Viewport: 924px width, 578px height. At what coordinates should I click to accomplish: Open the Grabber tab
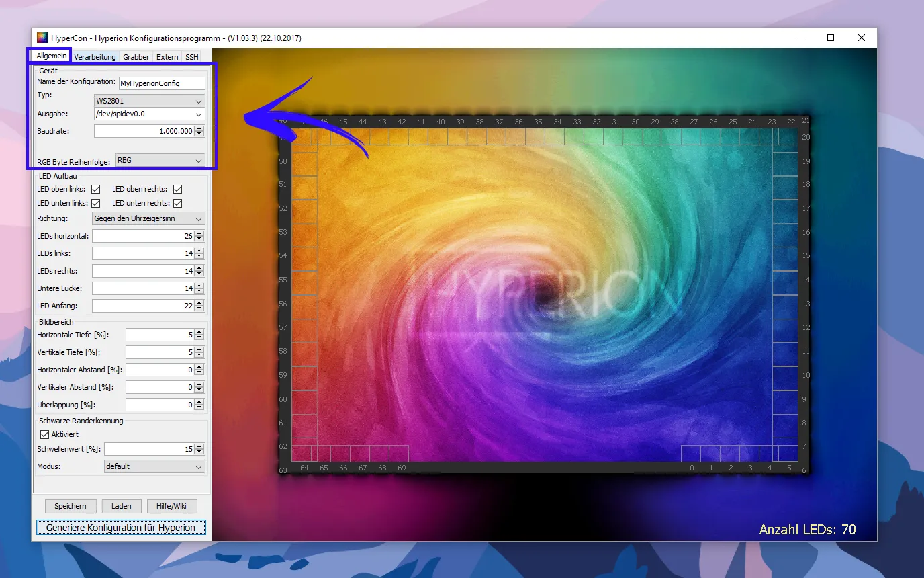pyautogui.click(x=136, y=57)
